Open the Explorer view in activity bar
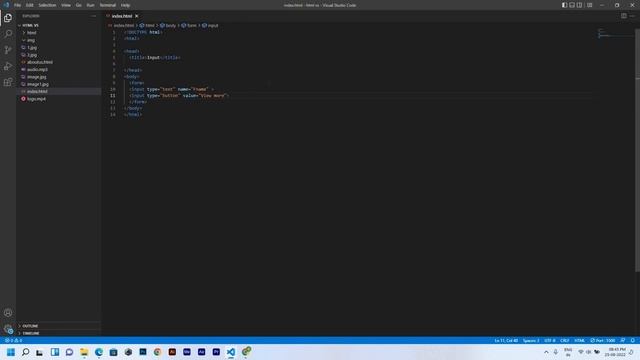Viewport: 640px width, 360px height. click(x=8, y=18)
